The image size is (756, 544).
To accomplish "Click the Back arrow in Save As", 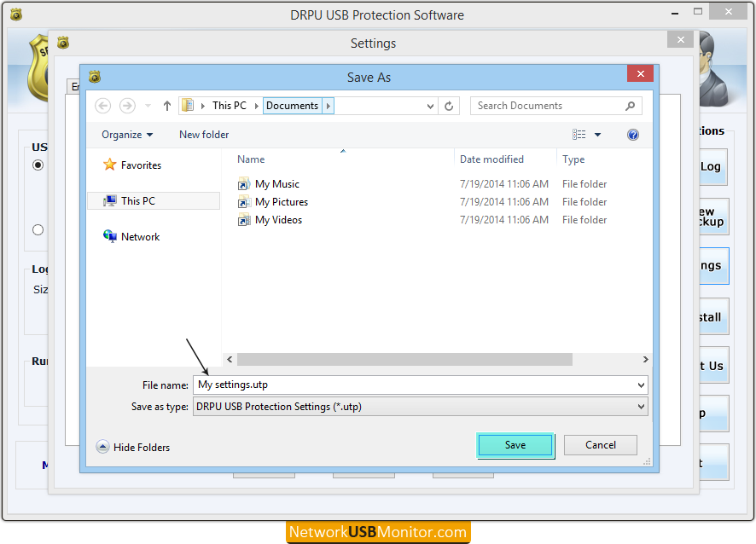I will 102,106.
